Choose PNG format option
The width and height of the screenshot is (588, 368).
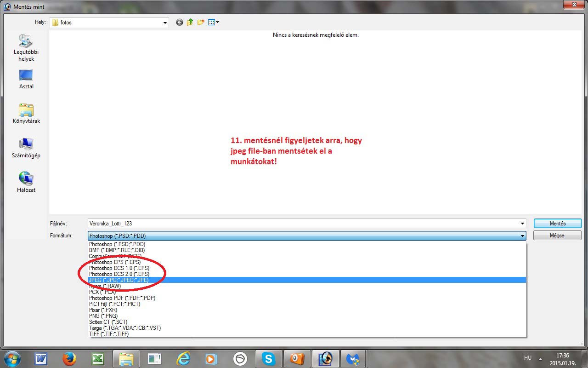(x=103, y=316)
